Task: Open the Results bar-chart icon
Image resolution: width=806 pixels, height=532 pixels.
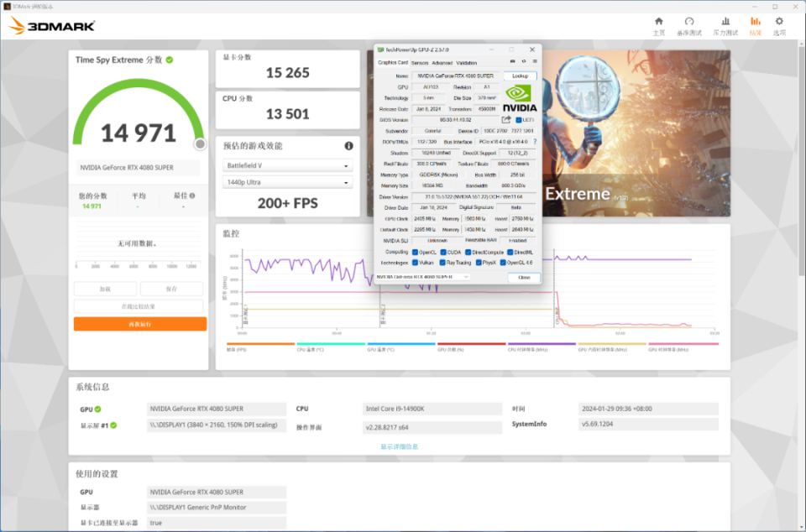Action: (x=755, y=22)
